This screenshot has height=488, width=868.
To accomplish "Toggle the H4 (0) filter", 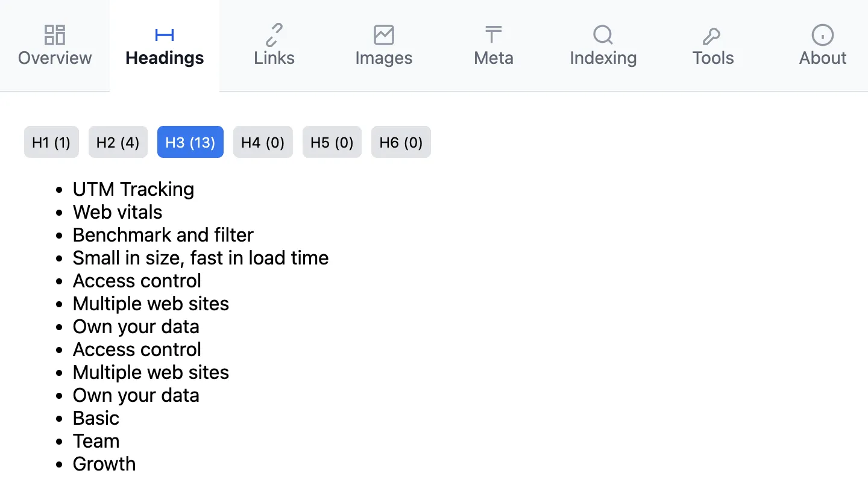I will pyautogui.click(x=263, y=142).
